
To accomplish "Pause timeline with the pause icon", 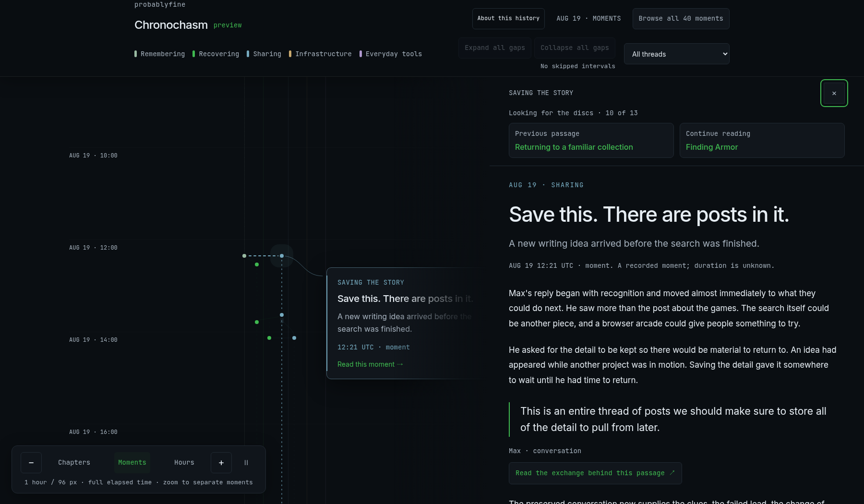I will 246,463.
